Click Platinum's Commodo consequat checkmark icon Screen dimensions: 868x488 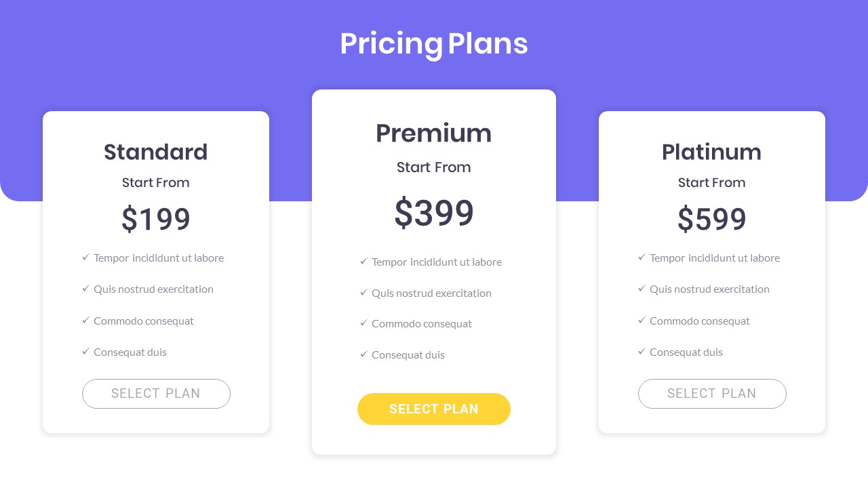[642, 321]
